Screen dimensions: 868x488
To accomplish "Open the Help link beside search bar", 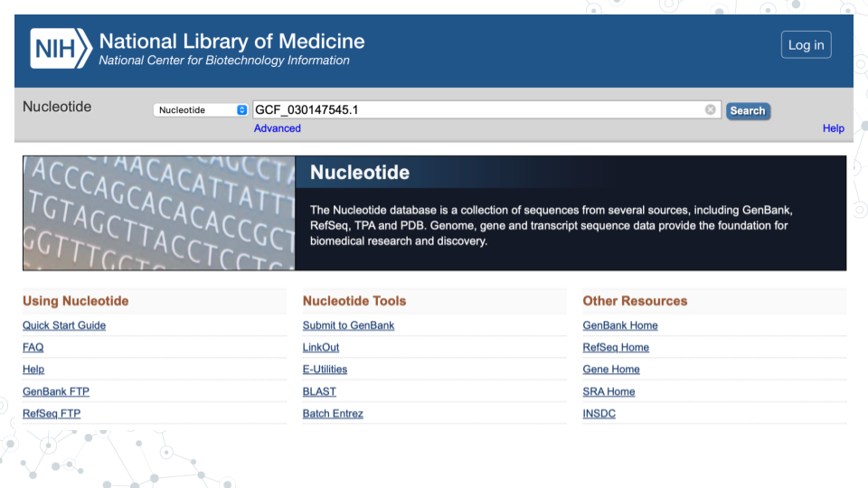I will pyautogui.click(x=833, y=128).
